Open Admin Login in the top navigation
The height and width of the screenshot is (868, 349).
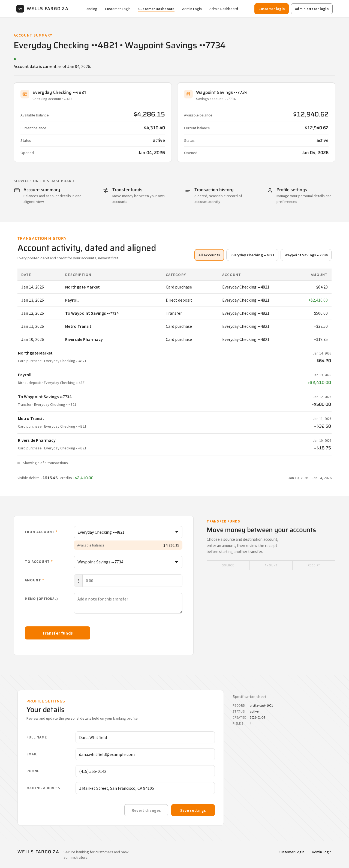coord(192,9)
